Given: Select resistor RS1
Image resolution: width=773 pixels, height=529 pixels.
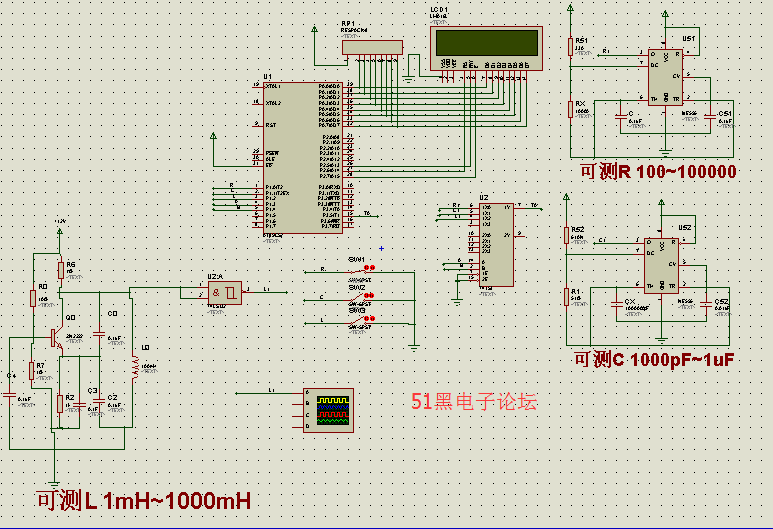Looking at the screenshot, I should pos(570,47).
